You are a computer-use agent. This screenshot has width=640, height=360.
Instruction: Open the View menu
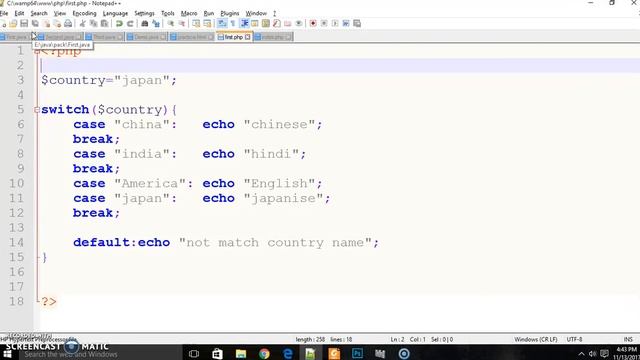point(60,13)
